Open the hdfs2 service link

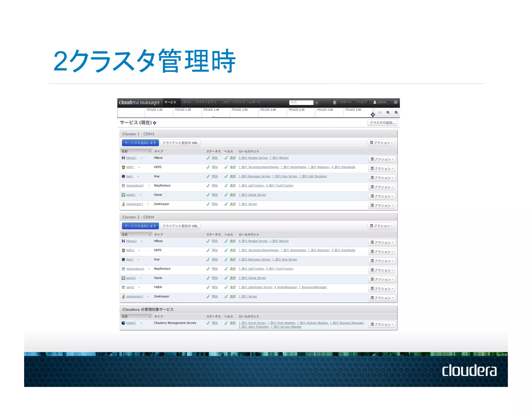coord(130,250)
